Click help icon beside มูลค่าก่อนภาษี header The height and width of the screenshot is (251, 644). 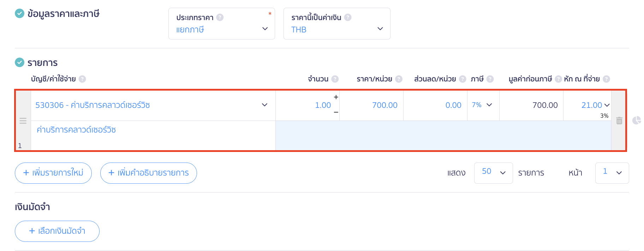(x=558, y=79)
